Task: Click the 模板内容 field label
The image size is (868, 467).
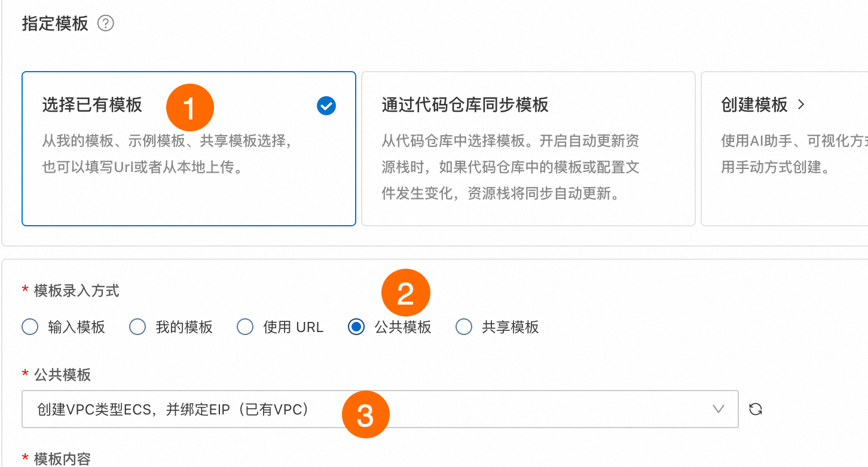Action: 62,459
